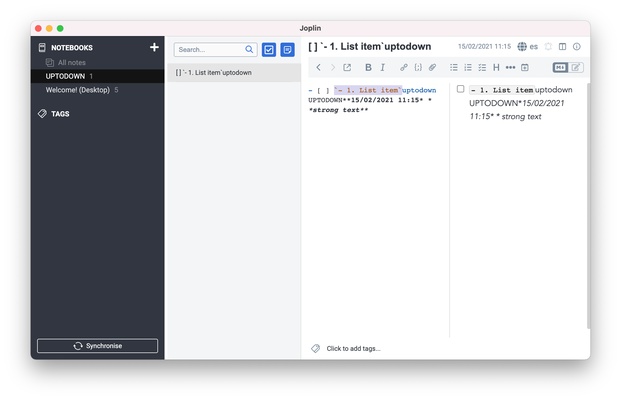Create a new to-do with checkbox button

click(x=269, y=50)
